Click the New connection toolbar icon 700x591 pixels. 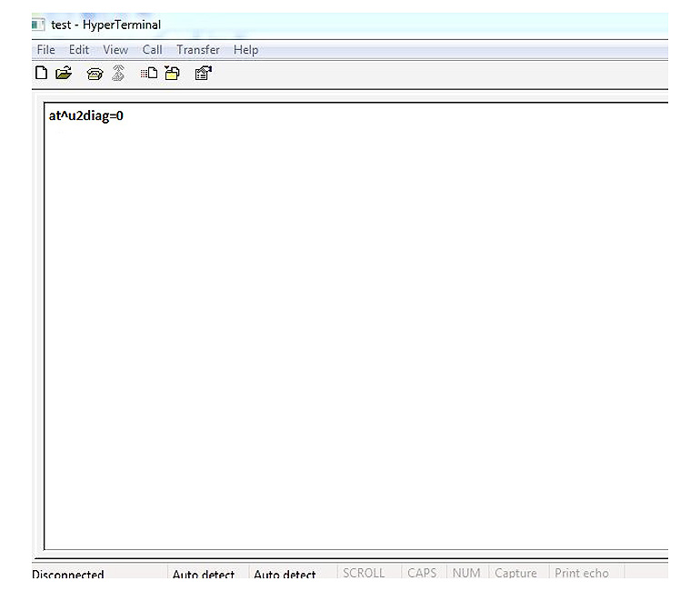(x=41, y=73)
